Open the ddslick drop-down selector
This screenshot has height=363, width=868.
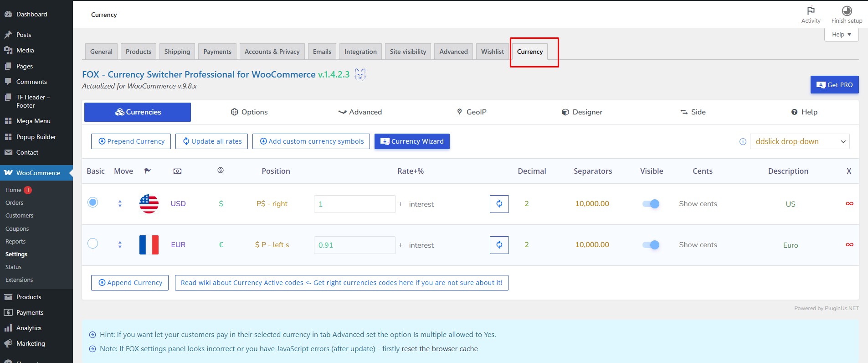click(800, 141)
